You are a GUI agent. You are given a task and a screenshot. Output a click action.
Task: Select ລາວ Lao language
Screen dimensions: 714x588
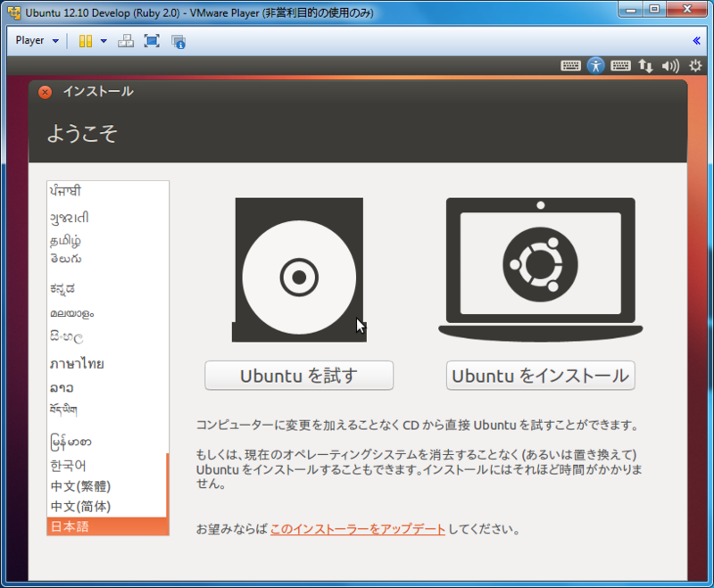pos(106,388)
